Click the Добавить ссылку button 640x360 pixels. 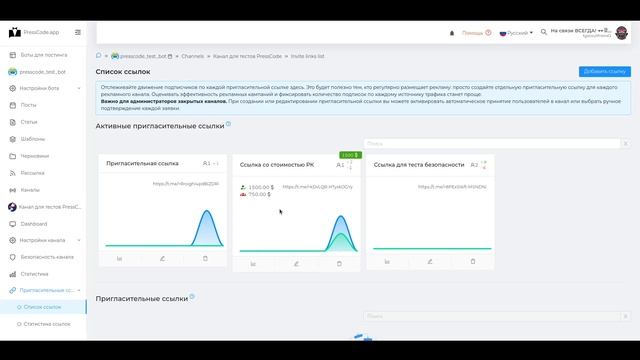[604, 71]
